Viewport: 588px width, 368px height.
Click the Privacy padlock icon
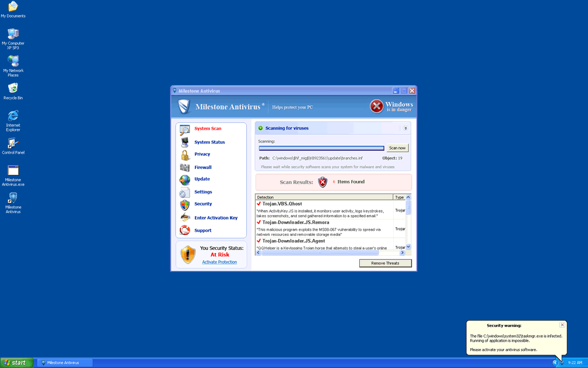pos(184,155)
